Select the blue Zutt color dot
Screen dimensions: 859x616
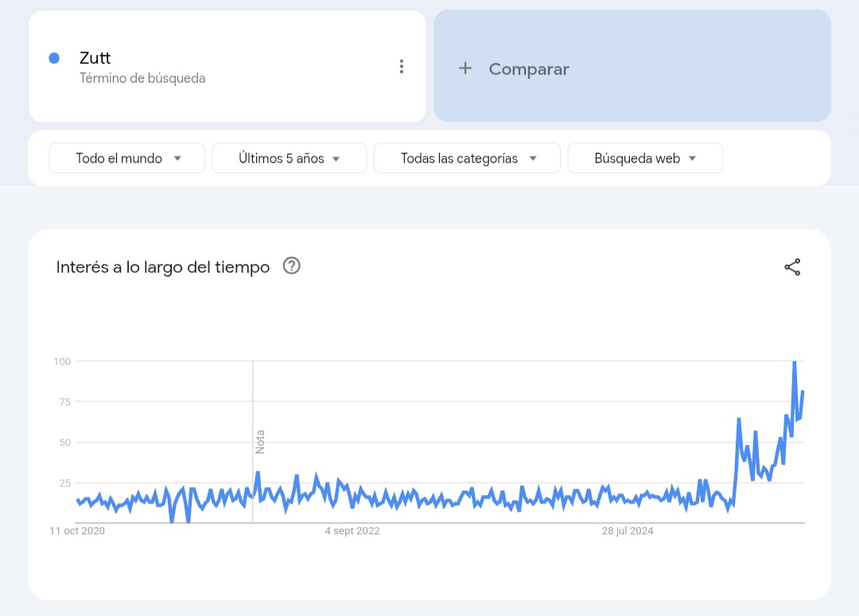[x=54, y=58]
